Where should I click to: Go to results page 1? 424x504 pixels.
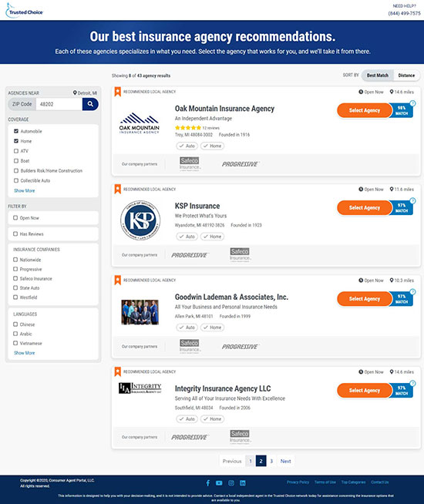251,461
